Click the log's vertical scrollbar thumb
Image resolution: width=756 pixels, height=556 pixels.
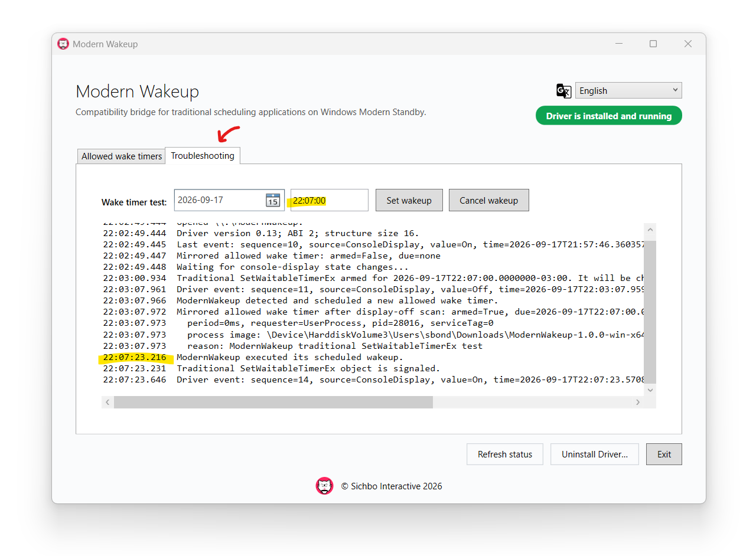pyautogui.click(x=650, y=311)
